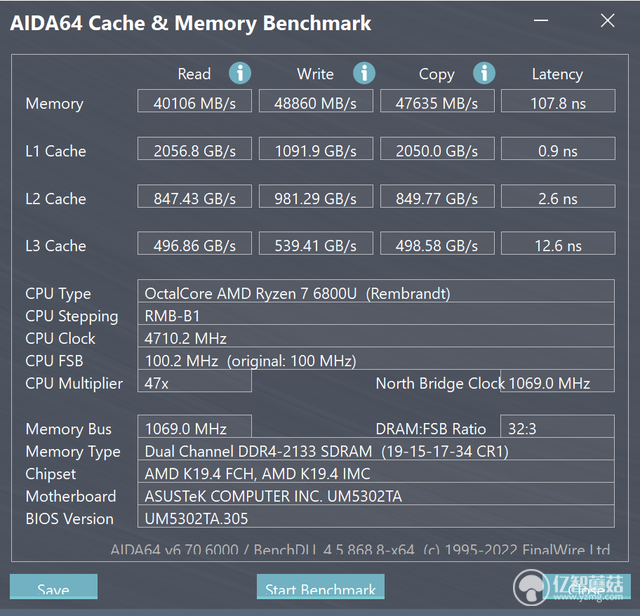Screen dimensions: 640x616
Task: Click the Memory Latency 107.8 ns field
Action: pos(558,101)
